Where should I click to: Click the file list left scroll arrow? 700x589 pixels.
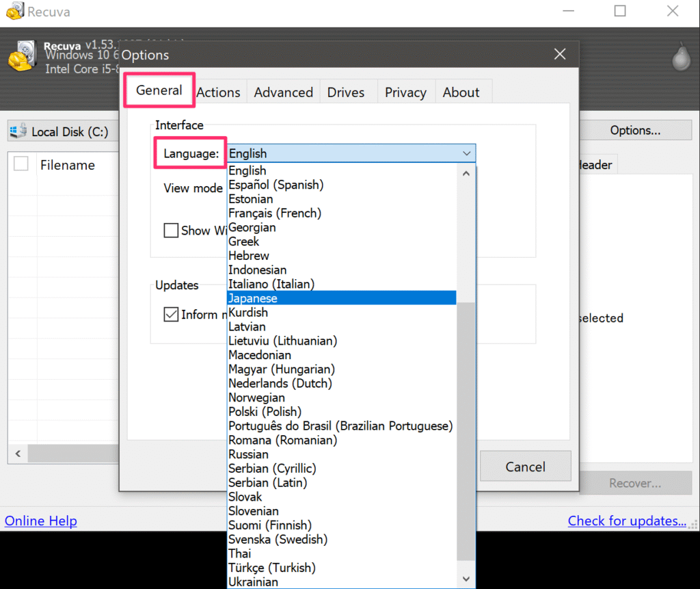[x=18, y=454]
